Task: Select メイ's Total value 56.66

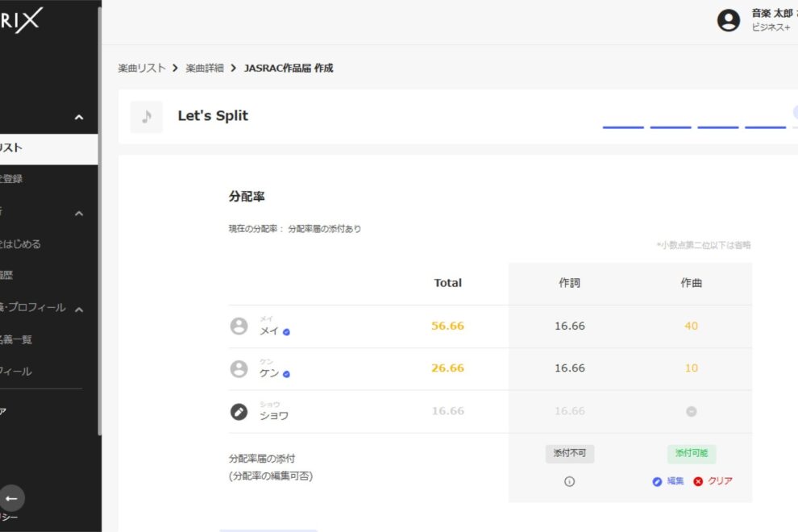Action: coord(447,326)
